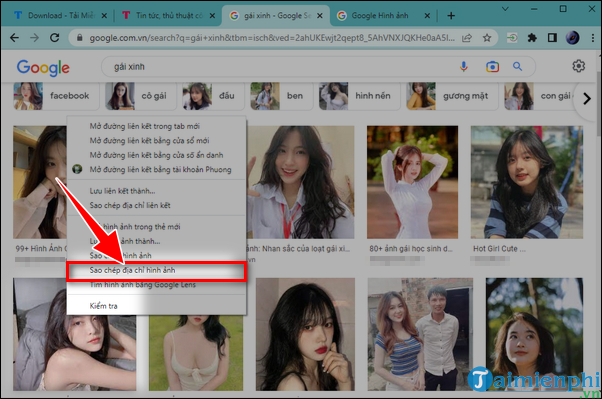Click the 80+ ảnh gái học sinh caption
Screen dimensions: 602x399
point(411,248)
